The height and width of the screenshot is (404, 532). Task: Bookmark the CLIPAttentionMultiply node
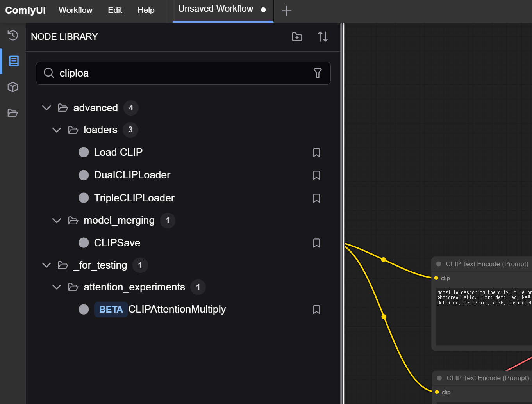tap(316, 310)
